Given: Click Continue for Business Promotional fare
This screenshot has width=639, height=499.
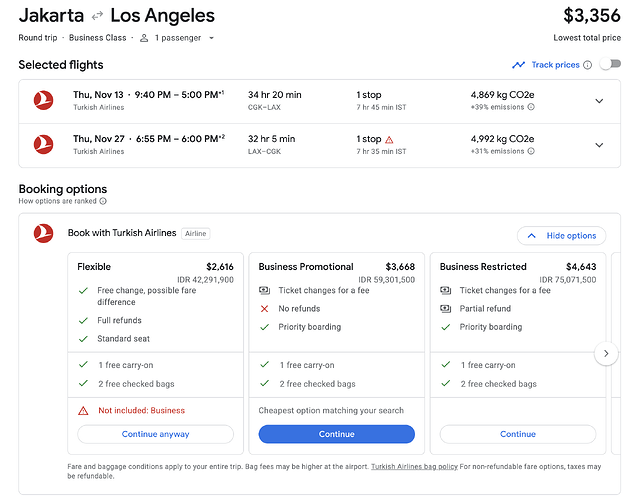Looking at the screenshot, I should tap(337, 434).
